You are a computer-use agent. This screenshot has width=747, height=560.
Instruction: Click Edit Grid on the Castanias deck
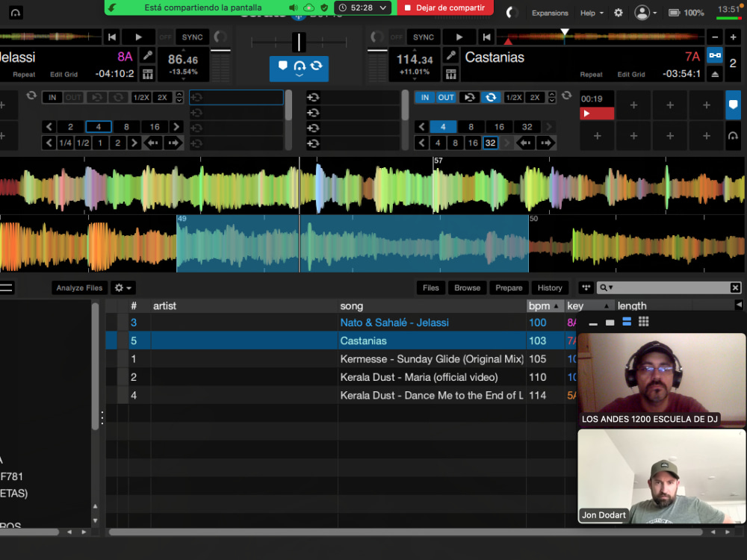pyautogui.click(x=631, y=75)
